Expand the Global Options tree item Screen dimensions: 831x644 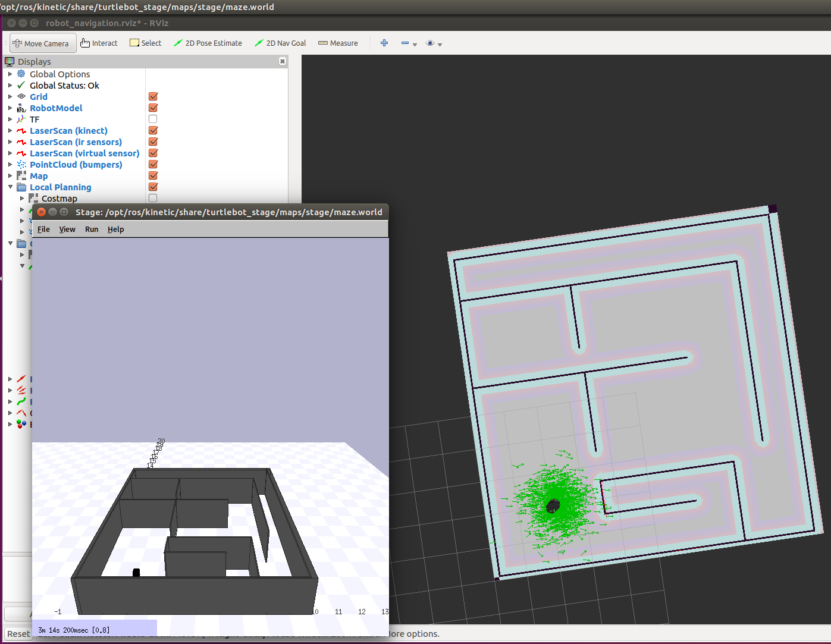tap(10, 74)
